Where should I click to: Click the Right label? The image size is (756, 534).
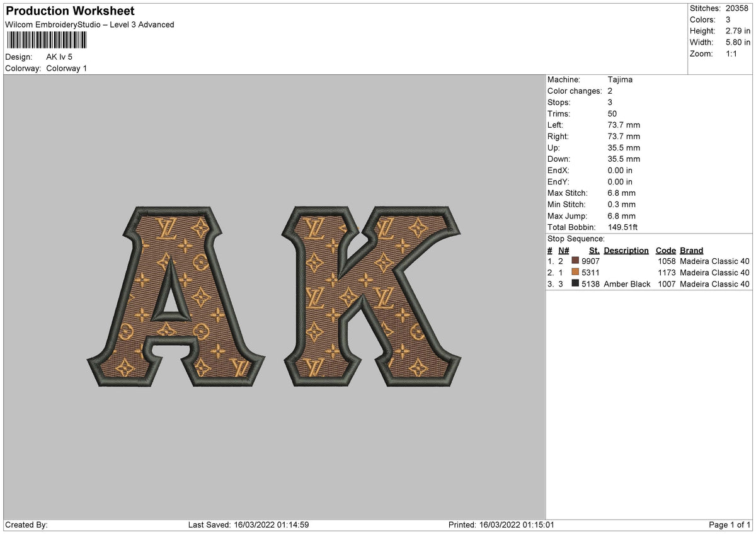click(x=558, y=137)
